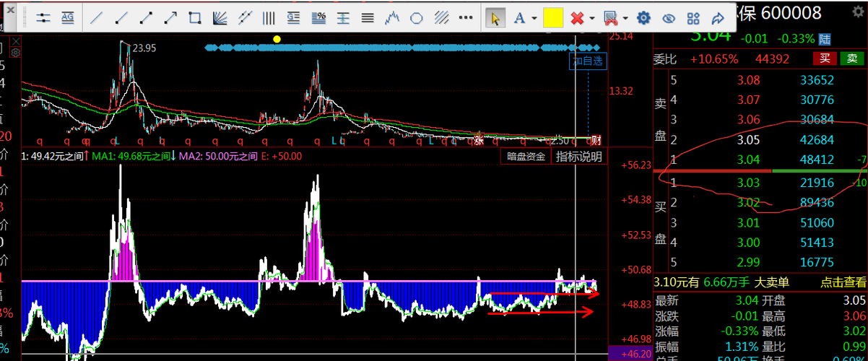The height and width of the screenshot is (361, 868).
Task: Open the 暗盘资金 tab
Action: (x=525, y=157)
